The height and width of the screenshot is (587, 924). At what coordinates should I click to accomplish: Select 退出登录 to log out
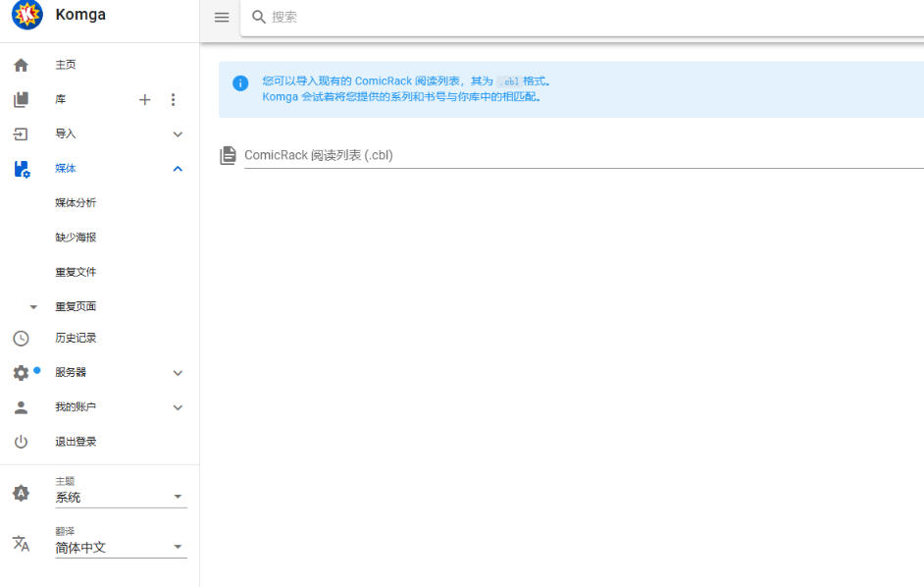tap(76, 442)
